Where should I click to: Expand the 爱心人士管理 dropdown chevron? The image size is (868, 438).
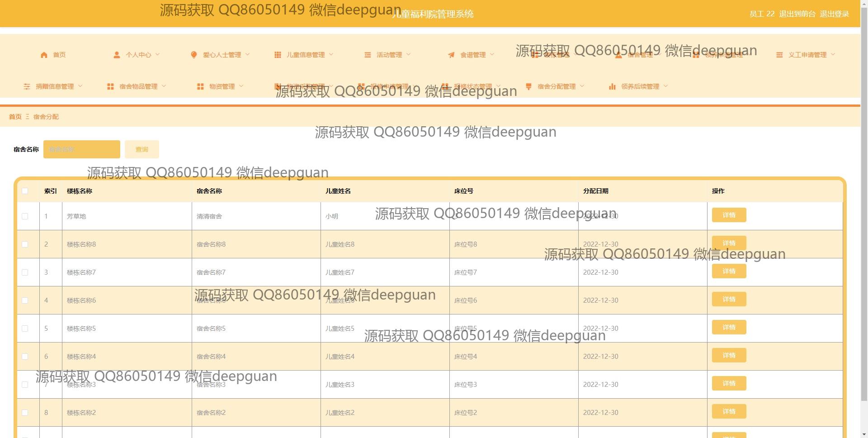pyautogui.click(x=247, y=54)
